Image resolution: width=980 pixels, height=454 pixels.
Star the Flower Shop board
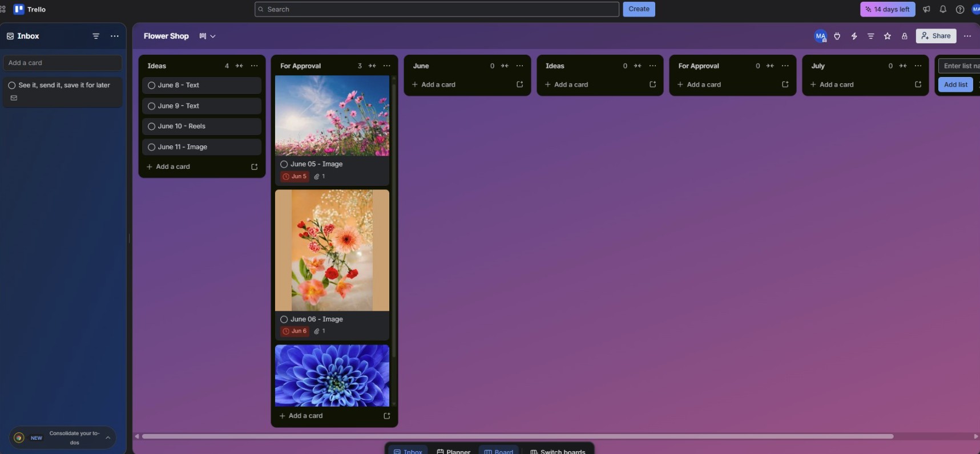click(888, 36)
